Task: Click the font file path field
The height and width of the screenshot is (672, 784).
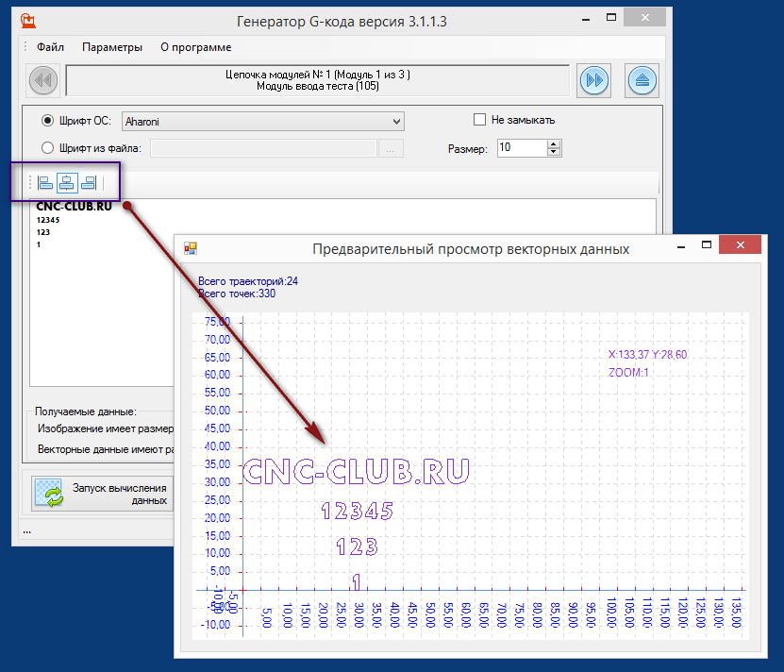Action: (x=263, y=148)
